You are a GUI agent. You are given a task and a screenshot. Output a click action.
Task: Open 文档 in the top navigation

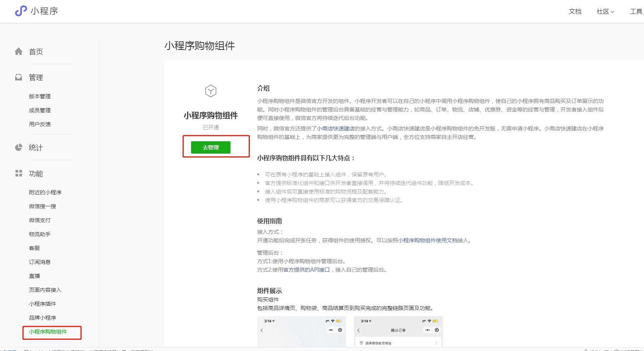575,11
